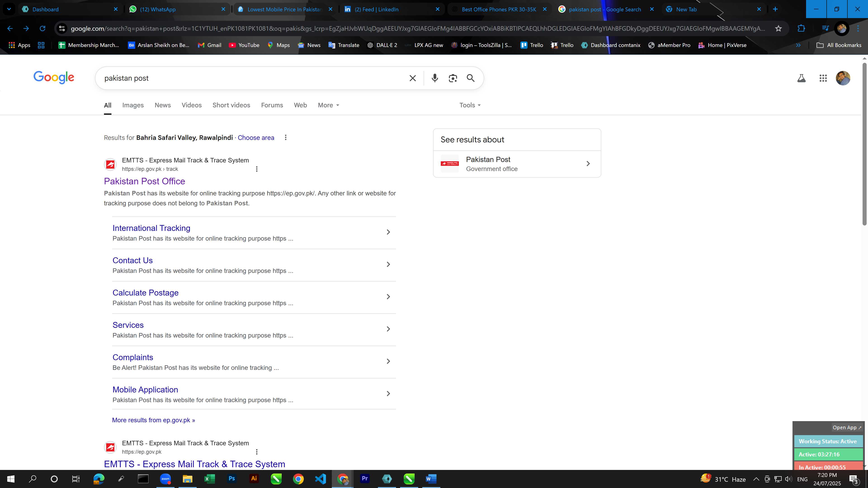The height and width of the screenshot is (488, 868).
Task: View site information icon in address bar
Action: click(62, 28)
